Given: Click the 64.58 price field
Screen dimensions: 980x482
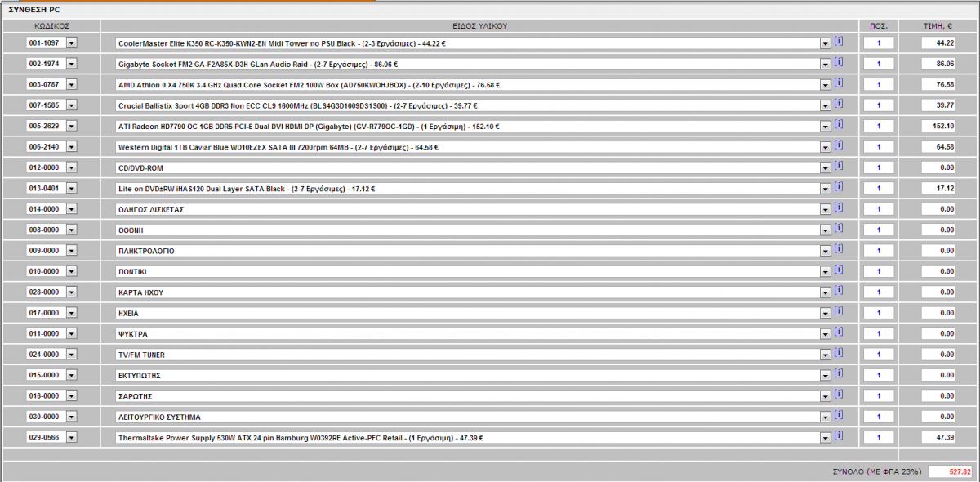Looking at the screenshot, I should pyautogui.click(x=938, y=147).
